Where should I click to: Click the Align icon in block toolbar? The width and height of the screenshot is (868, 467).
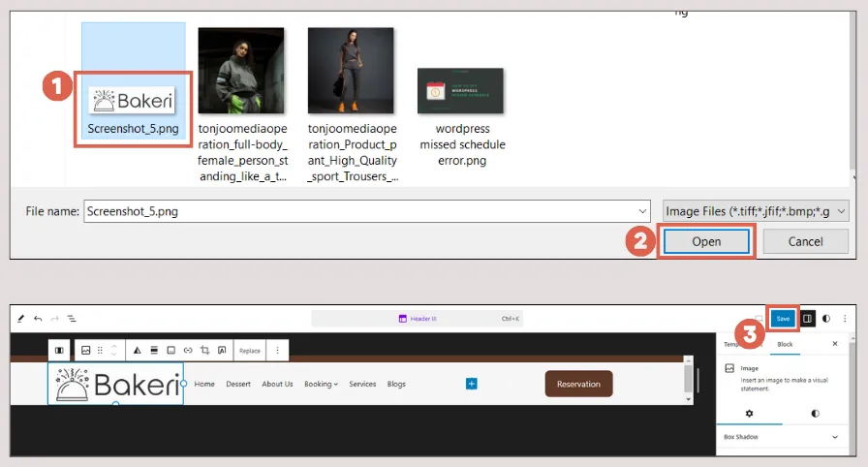point(154,351)
